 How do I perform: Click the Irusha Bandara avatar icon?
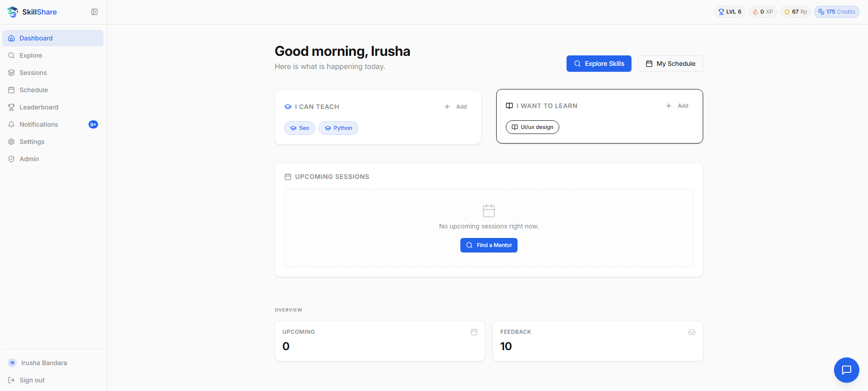(x=12, y=363)
